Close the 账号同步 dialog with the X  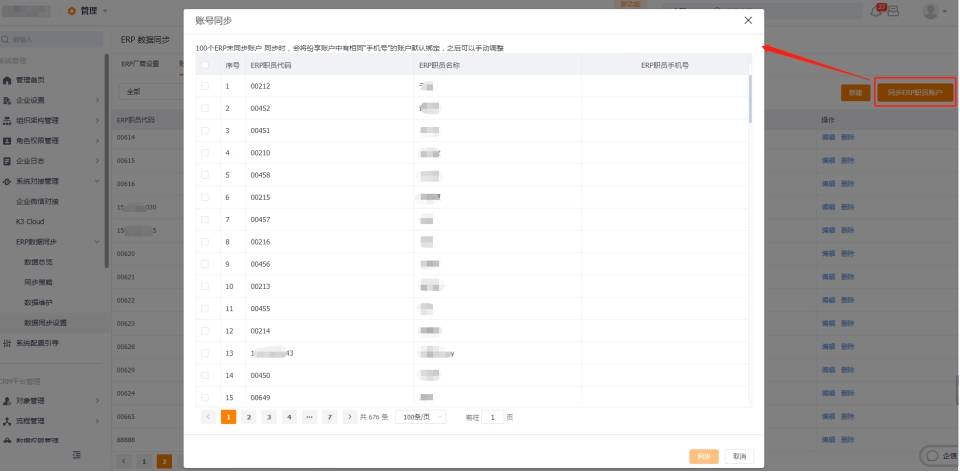[x=748, y=20]
